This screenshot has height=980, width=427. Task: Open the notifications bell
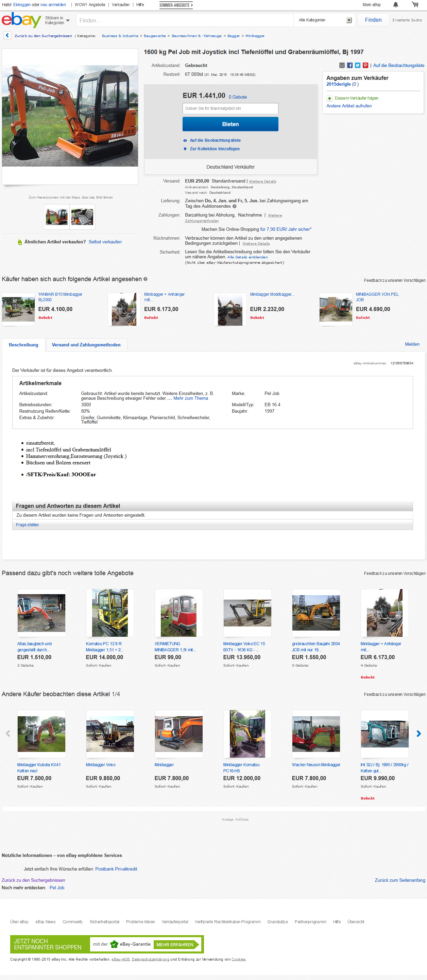tap(396, 4)
